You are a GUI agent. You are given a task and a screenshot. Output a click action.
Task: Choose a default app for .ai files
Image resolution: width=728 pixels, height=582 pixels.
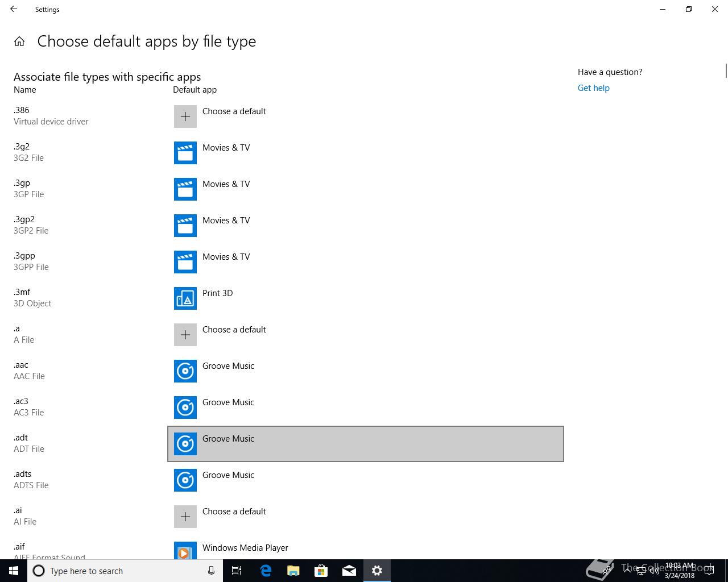[x=365, y=517]
